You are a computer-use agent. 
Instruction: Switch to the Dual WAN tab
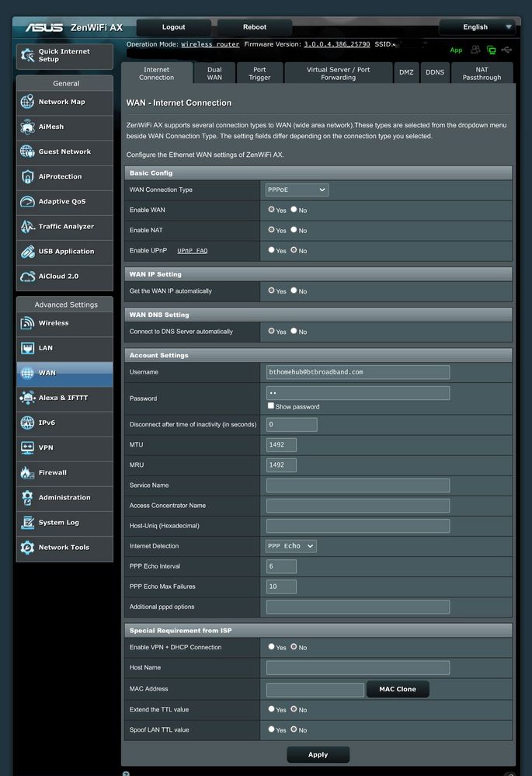[214, 73]
